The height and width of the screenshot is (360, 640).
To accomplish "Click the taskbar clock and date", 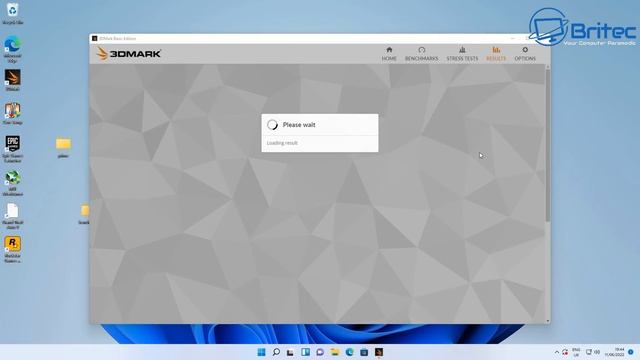I will [615, 352].
